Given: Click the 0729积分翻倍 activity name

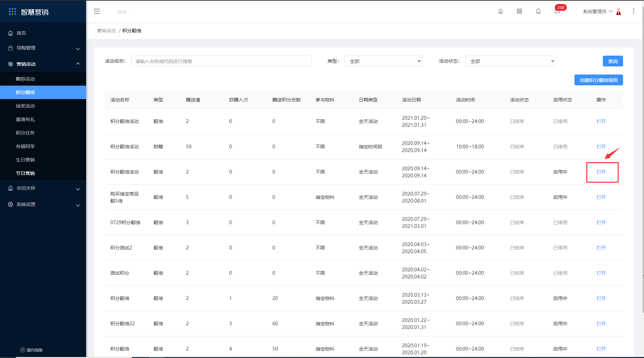Looking at the screenshot, I should [x=125, y=222].
